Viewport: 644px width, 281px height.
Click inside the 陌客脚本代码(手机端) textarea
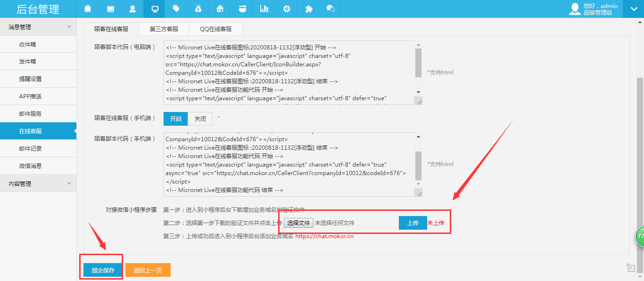point(289,164)
